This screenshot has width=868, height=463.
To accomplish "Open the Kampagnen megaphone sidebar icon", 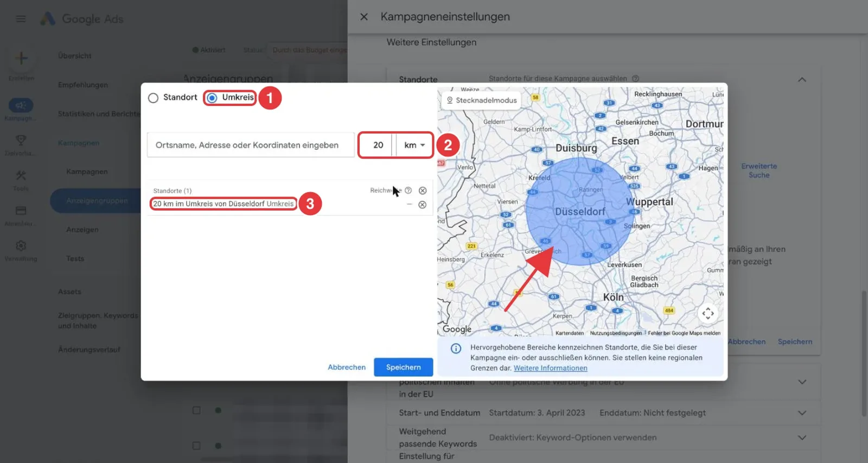I will click(x=21, y=105).
